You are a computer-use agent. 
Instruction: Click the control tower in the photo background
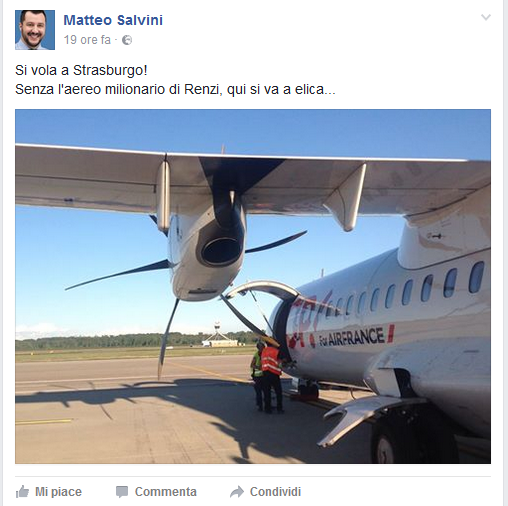217,335
